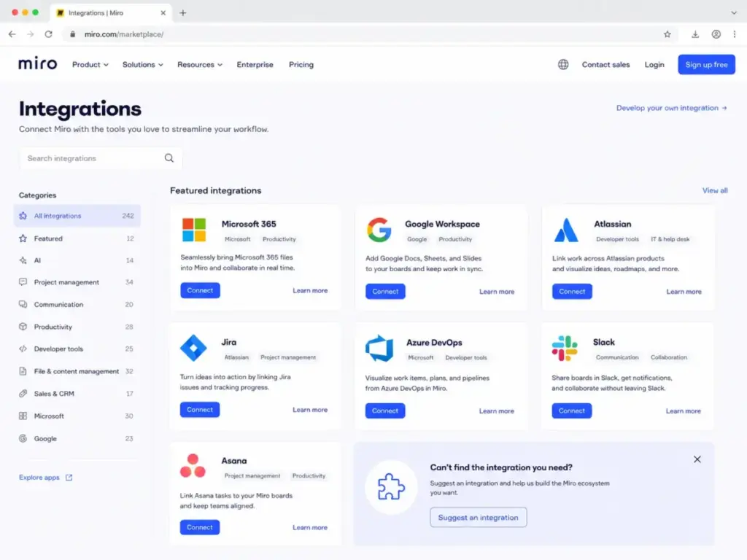This screenshot has height=560, width=747.
Task: Click the Asana logo
Action: tap(193, 466)
